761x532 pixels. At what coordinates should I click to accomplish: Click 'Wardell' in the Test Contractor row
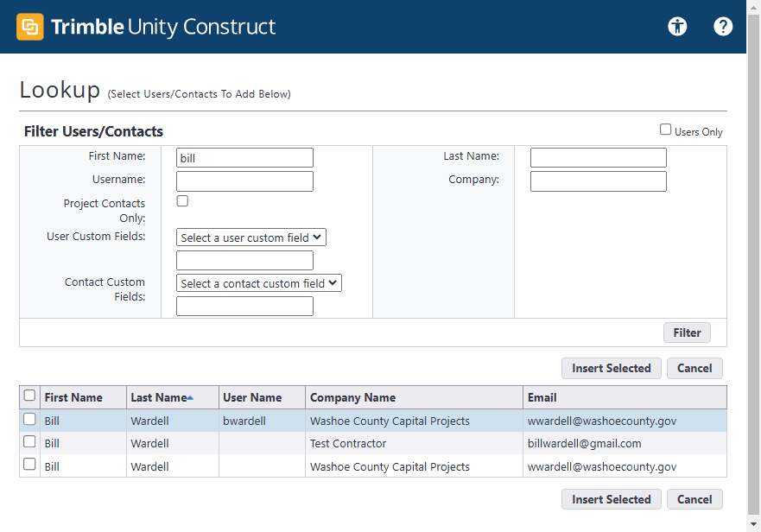(149, 444)
